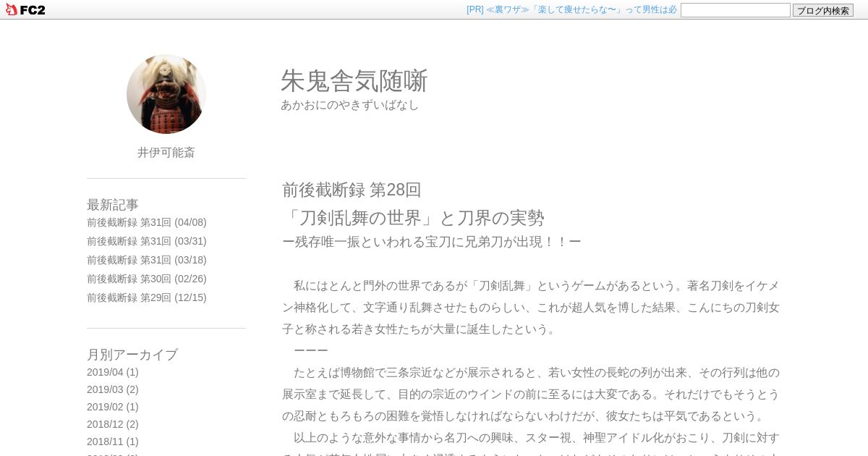Open recent post 第29回 (12/15)

(147, 297)
